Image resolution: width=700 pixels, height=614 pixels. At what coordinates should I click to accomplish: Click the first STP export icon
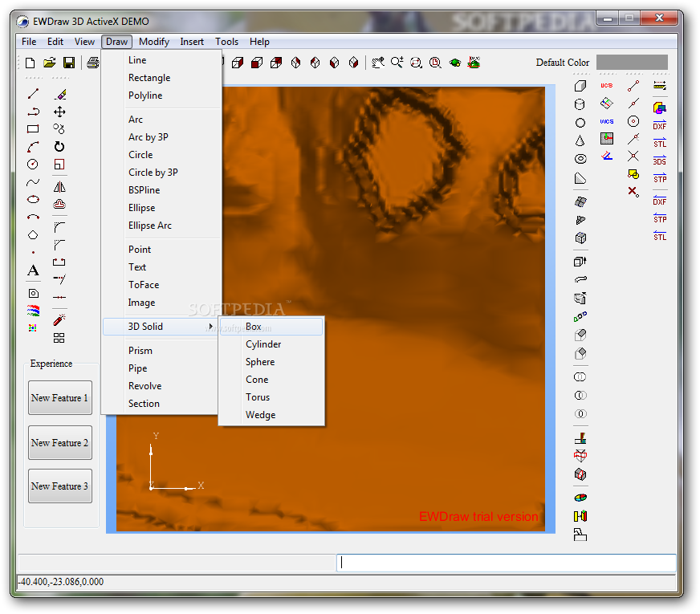[660, 178]
